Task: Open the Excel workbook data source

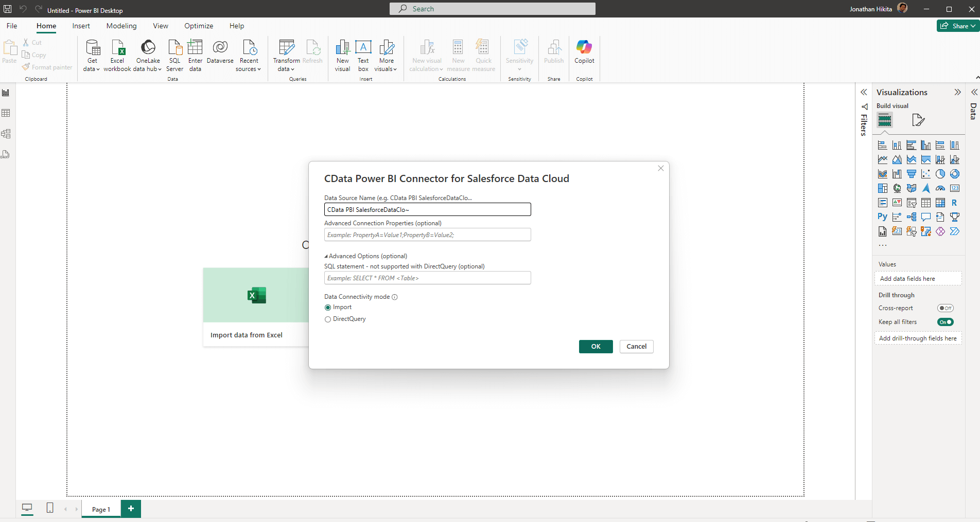Action: pyautogui.click(x=117, y=56)
